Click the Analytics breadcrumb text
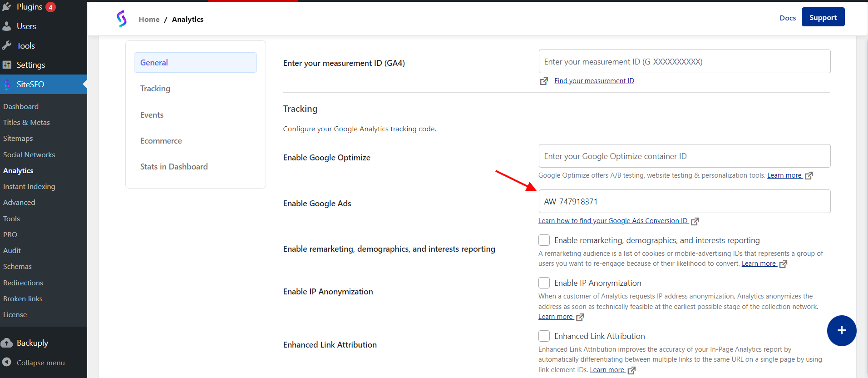Screen dimensions: 868x378 pyautogui.click(x=187, y=19)
